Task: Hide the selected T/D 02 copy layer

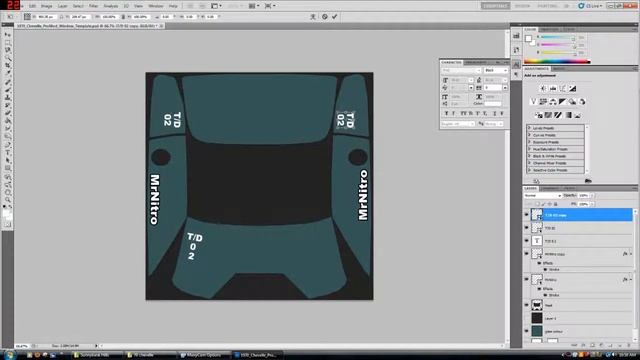Action: [x=527, y=214]
